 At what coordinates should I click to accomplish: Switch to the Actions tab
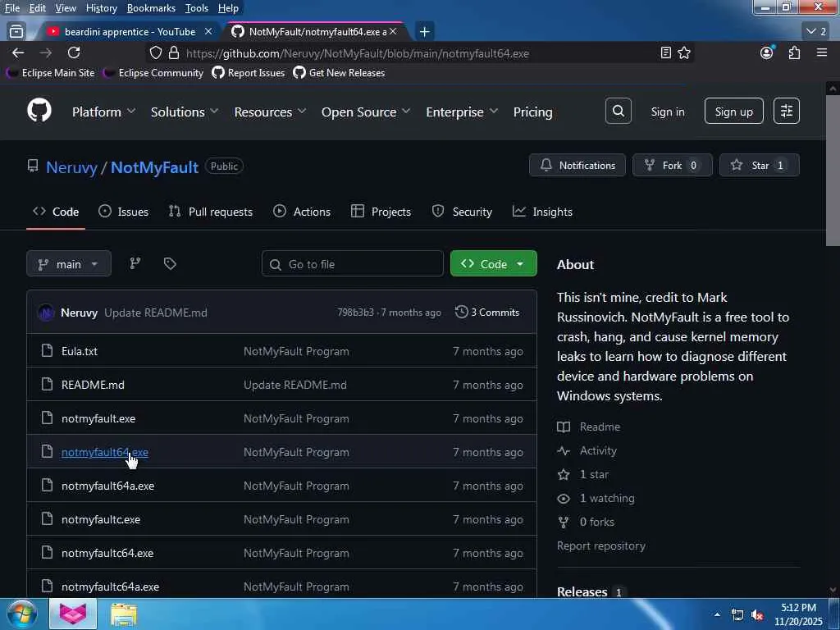302,212
